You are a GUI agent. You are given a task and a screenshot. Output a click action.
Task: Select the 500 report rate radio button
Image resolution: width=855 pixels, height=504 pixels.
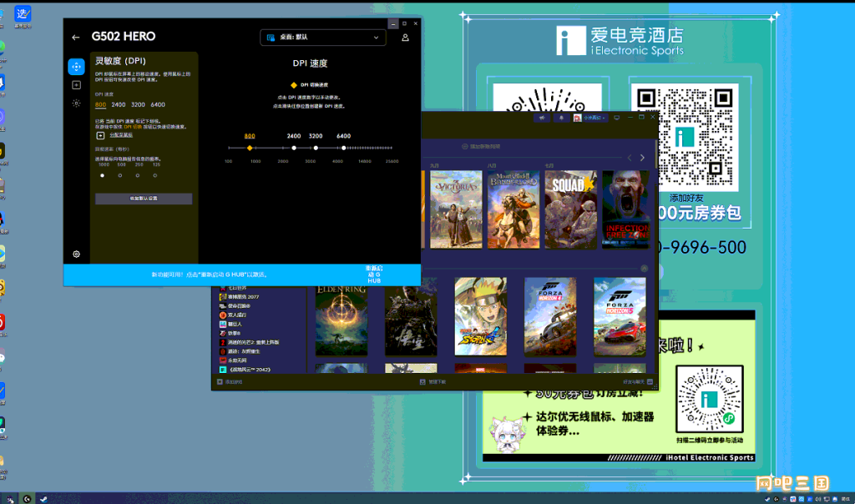pyautogui.click(x=120, y=175)
